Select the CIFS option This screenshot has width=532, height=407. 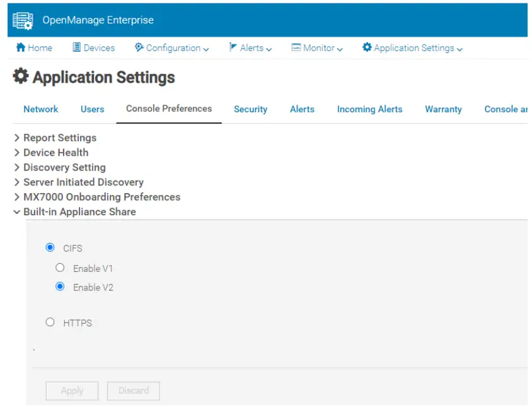(x=50, y=248)
